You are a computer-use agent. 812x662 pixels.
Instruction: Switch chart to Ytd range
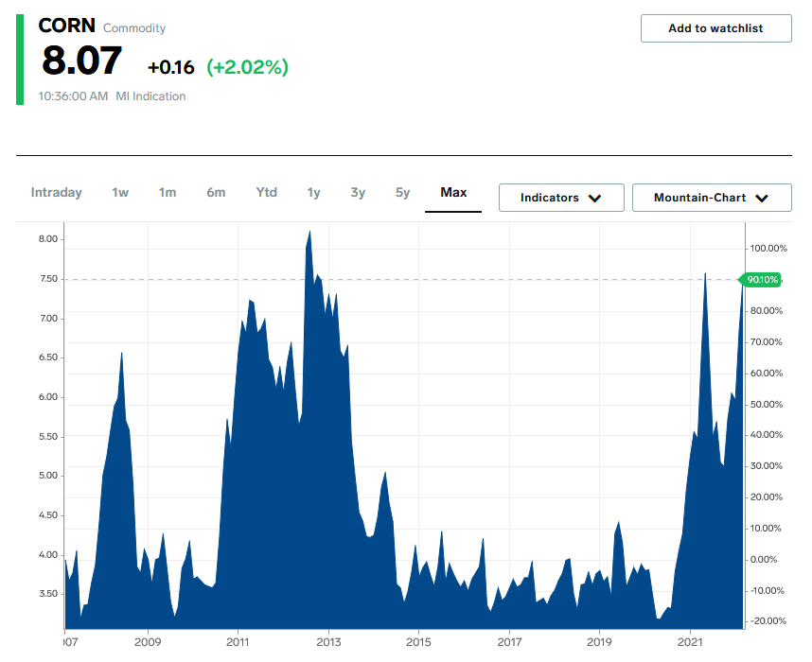(267, 193)
